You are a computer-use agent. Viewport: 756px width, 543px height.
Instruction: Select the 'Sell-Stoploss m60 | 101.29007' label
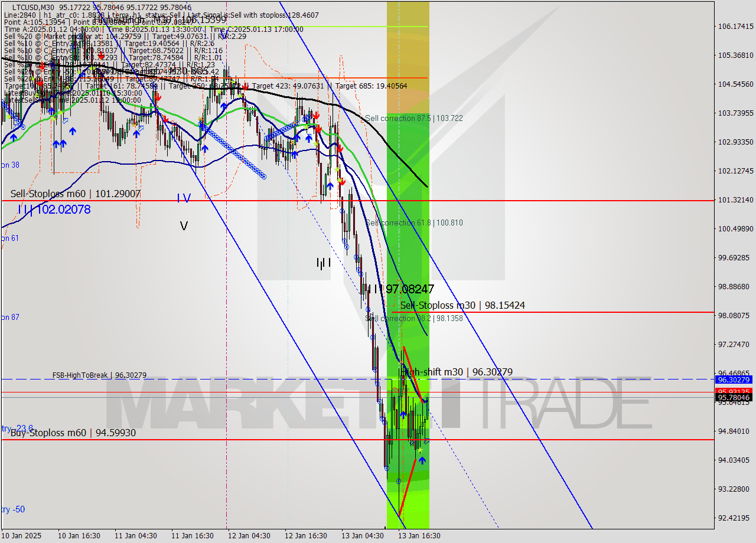[76, 194]
